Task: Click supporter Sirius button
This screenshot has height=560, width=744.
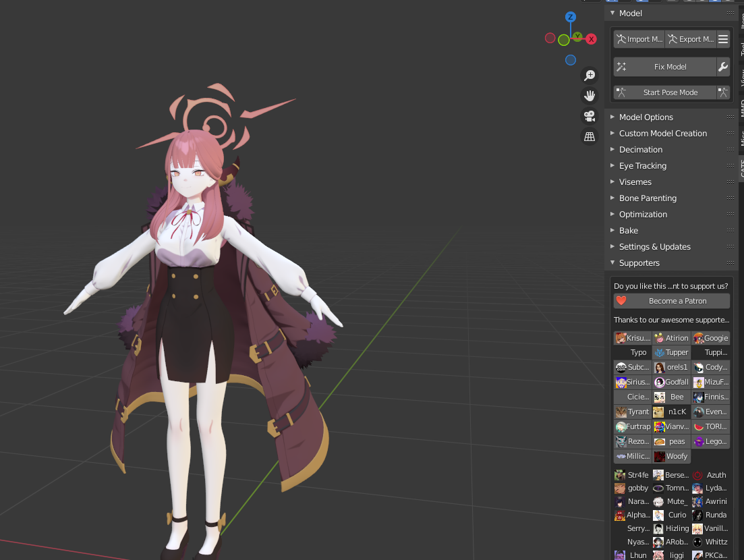Action: [633, 382]
